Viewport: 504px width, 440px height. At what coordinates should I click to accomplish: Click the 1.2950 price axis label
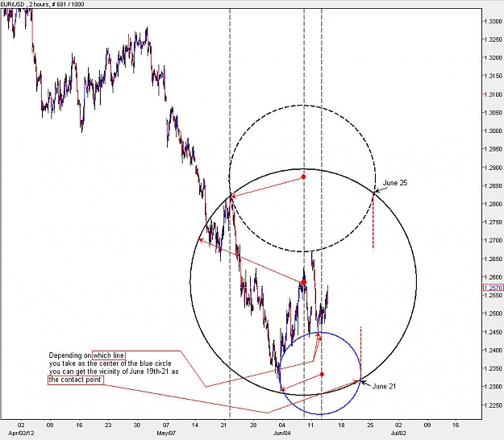click(x=494, y=149)
